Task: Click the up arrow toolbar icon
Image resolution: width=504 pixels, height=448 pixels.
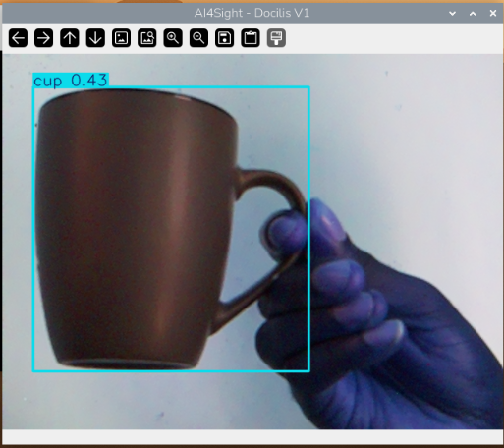Action: pyautogui.click(x=70, y=38)
